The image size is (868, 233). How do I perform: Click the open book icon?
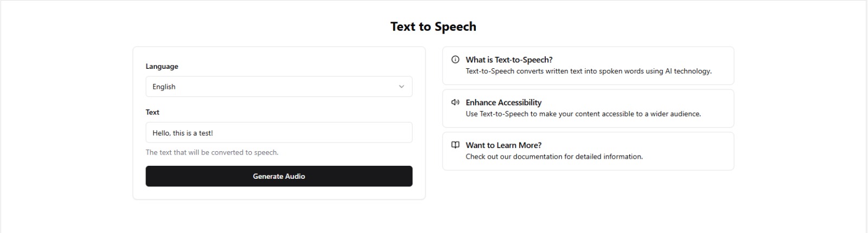455,145
